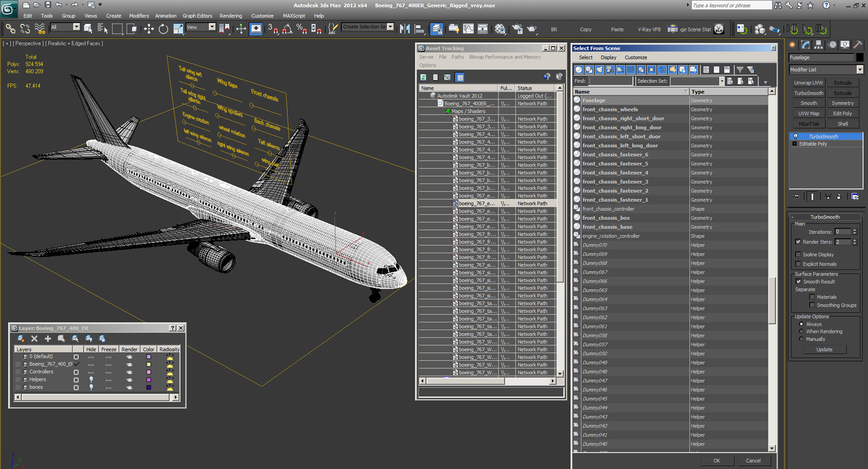The width and height of the screenshot is (868, 469).
Task: Open the Graph Editors menu
Action: pyautogui.click(x=198, y=16)
